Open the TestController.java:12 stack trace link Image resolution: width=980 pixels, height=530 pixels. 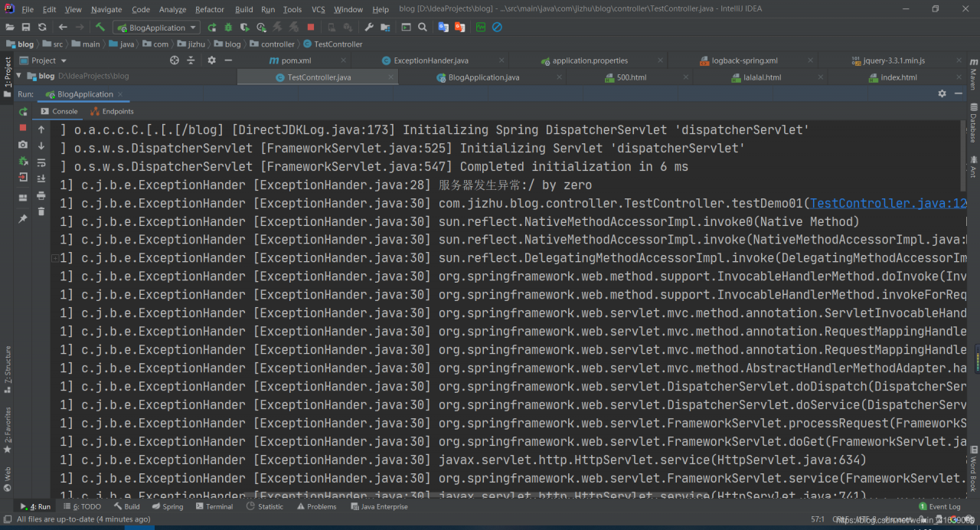[888, 203]
